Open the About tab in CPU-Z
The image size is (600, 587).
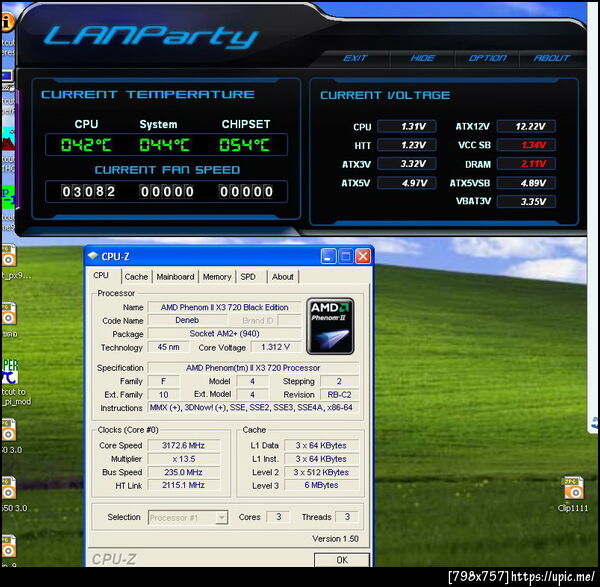[282, 277]
